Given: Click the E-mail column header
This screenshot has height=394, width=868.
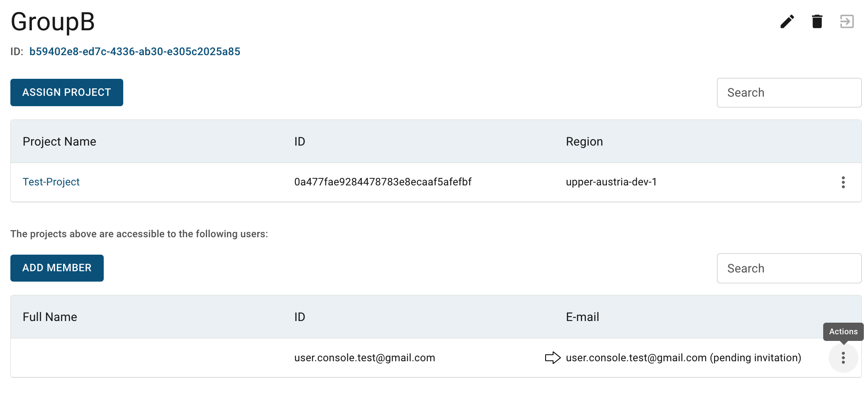Looking at the screenshot, I should tap(583, 317).
